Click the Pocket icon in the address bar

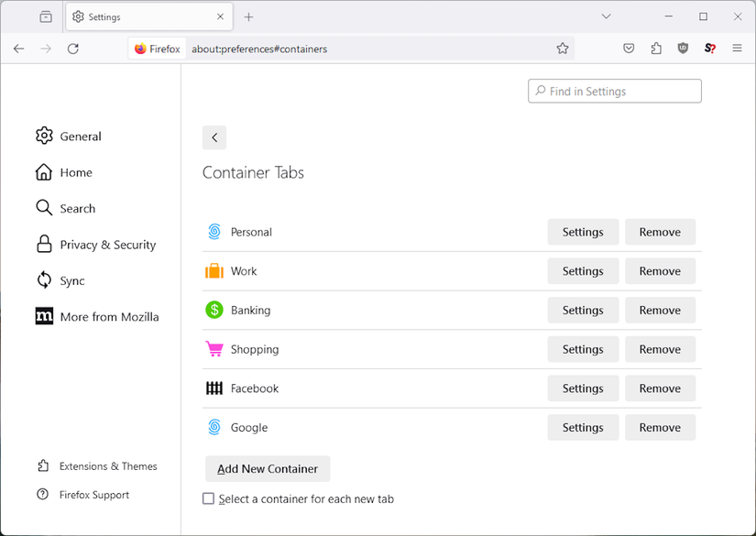pos(629,48)
